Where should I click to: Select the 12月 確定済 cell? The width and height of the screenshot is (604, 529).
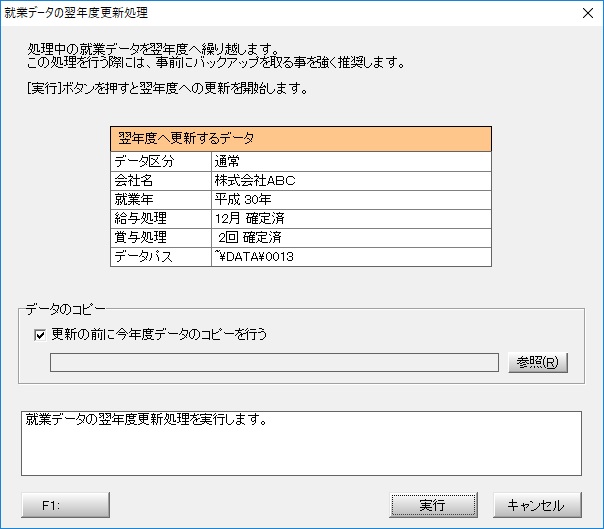[x=351, y=219]
